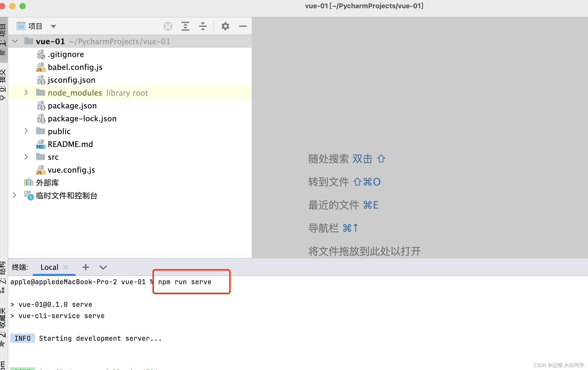Click the 导航栏 shortcut hint
The width and height of the screenshot is (588, 370).
pos(333,228)
